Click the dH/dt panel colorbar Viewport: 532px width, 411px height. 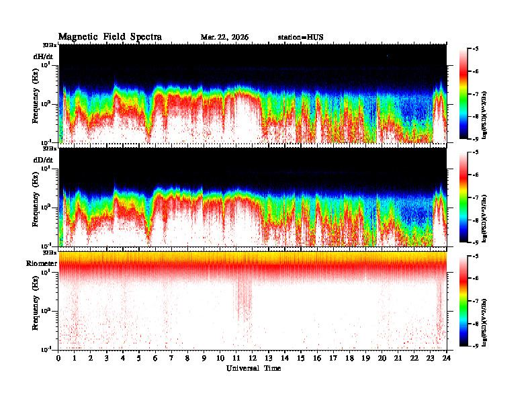tap(463, 94)
